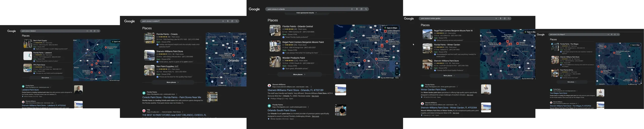Expand 'More places' under Orlando results
The width and height of the screenshot is (644, 129).
pyautogui.click(x=299, y=74)
